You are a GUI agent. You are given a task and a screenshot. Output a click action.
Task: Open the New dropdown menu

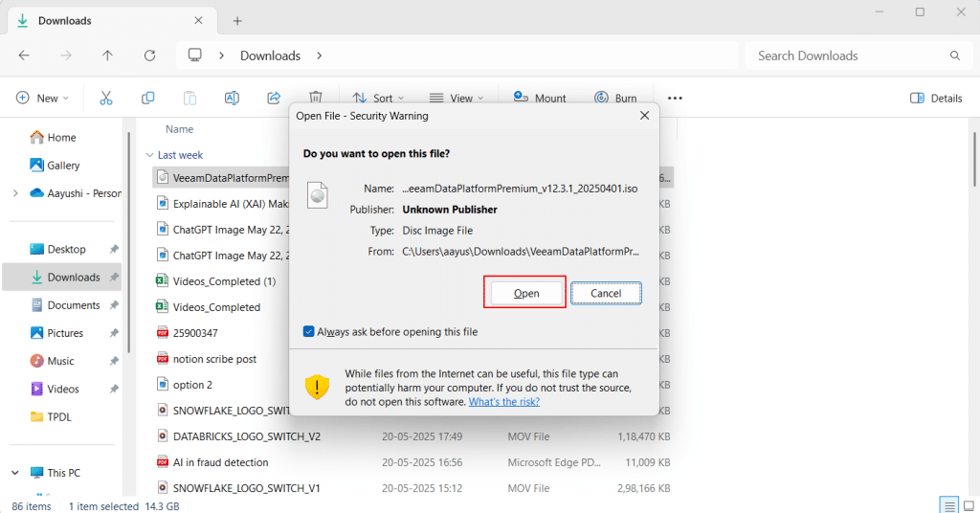pos(42,98)
